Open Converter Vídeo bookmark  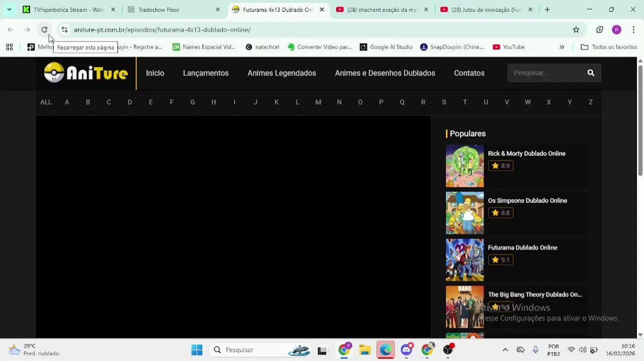click(x=320, y=47)
